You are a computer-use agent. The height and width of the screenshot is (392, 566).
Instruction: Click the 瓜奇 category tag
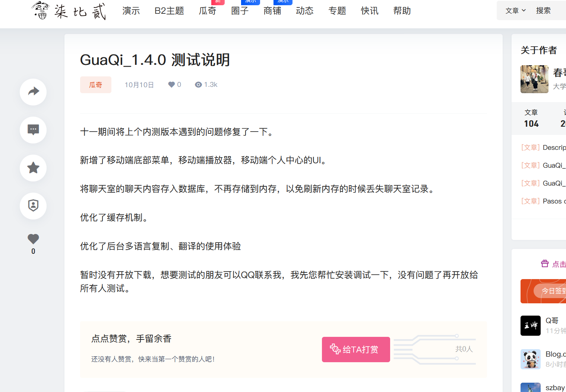coord(95,85)
